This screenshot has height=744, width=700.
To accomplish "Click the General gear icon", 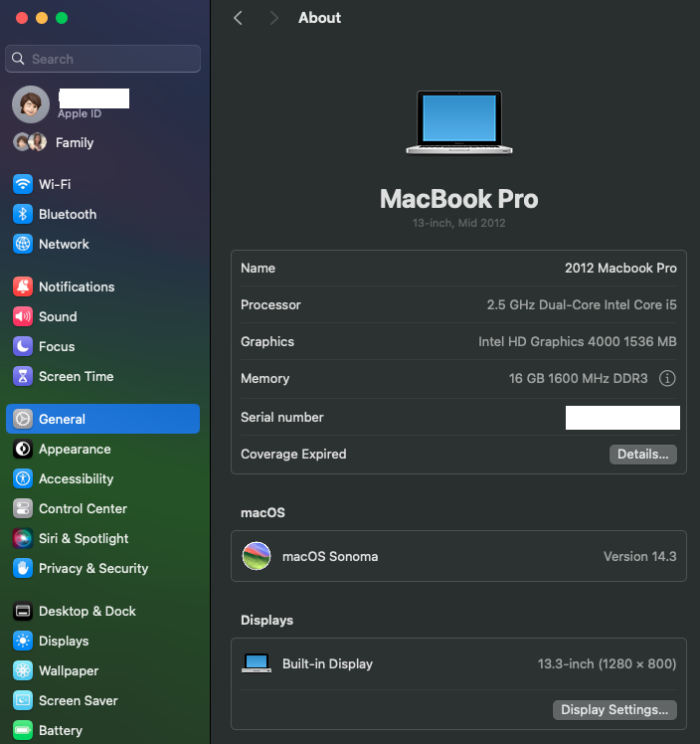I will (x=23, y=419).
